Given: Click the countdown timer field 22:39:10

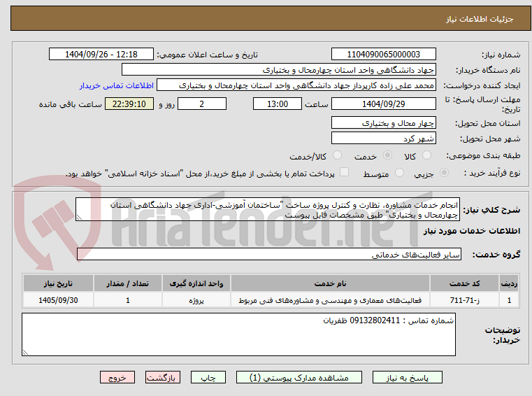Looking at the screenshot, I should tap(129, 104).
